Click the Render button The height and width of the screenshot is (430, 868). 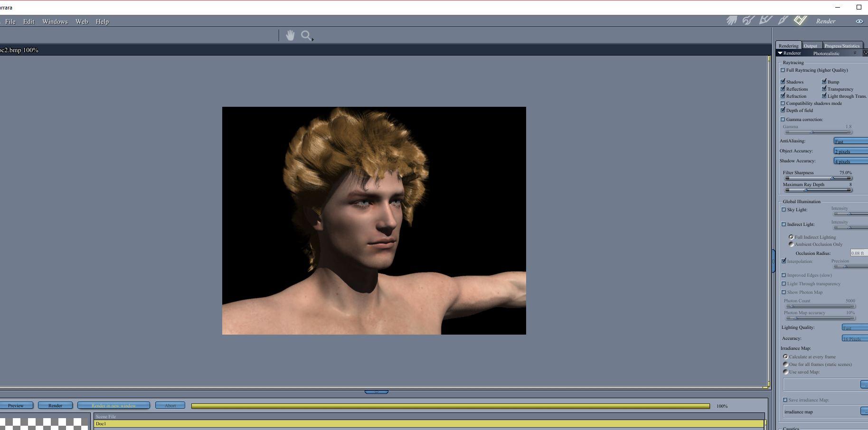(x=55, y=406)
